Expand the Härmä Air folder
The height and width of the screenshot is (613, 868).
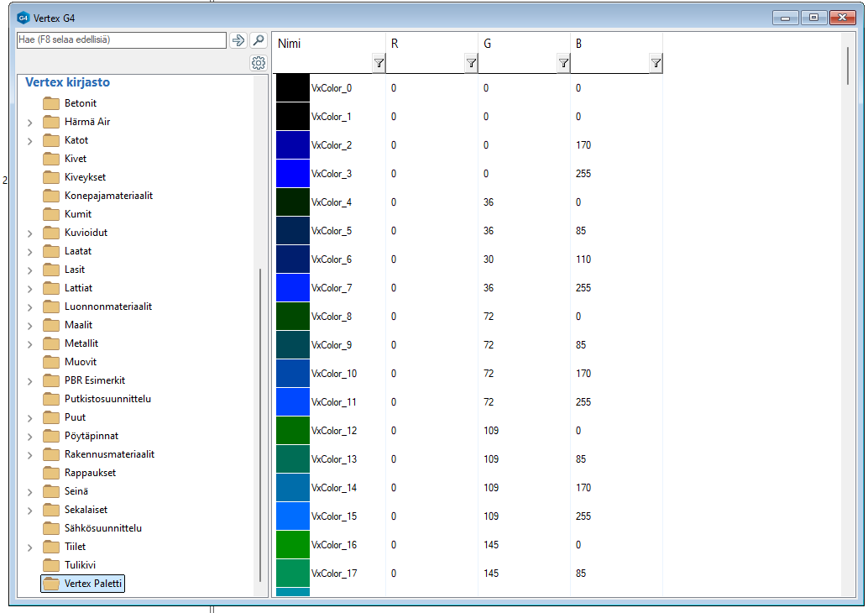tap(30, 123)
